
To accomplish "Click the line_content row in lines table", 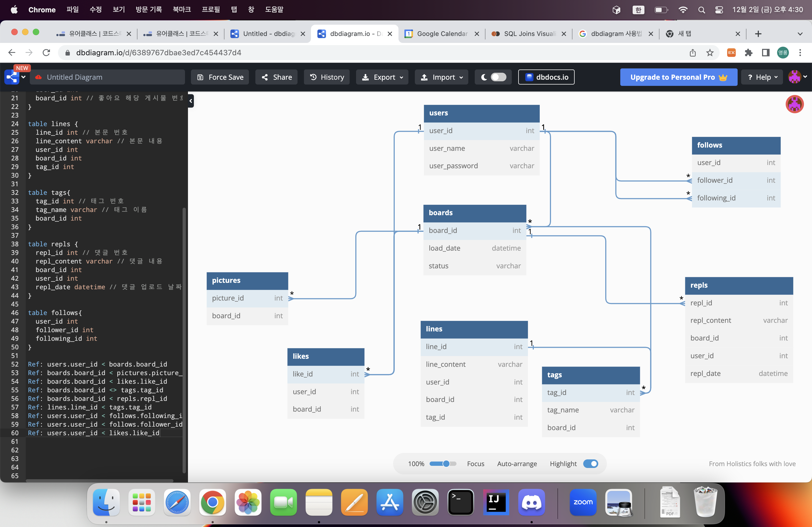I will tap(474, 364).
